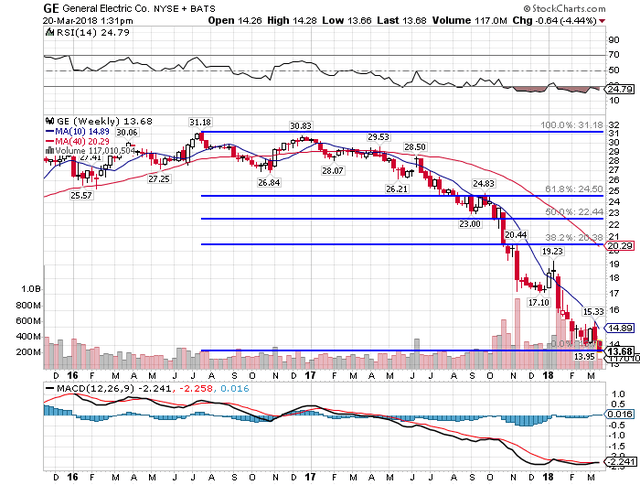Click the MACD(12,26,9) -2.241 label
Screen dimensions: 640x485
click(113, 388)
